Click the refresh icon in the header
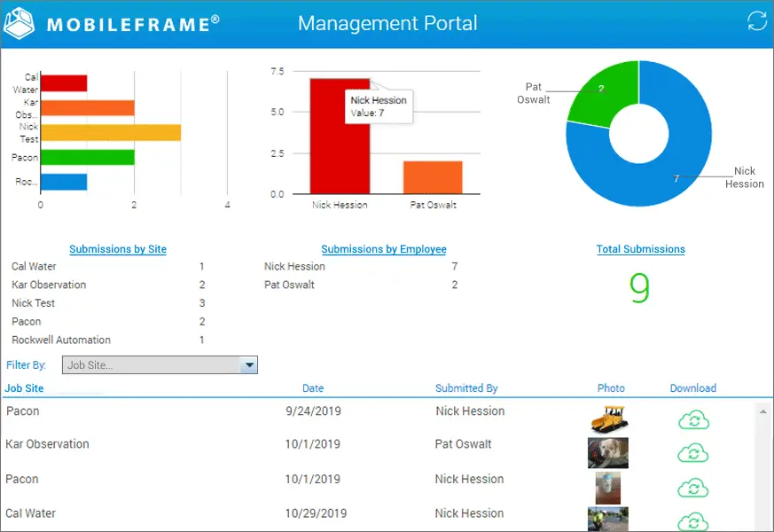 (x=757, y=20)
